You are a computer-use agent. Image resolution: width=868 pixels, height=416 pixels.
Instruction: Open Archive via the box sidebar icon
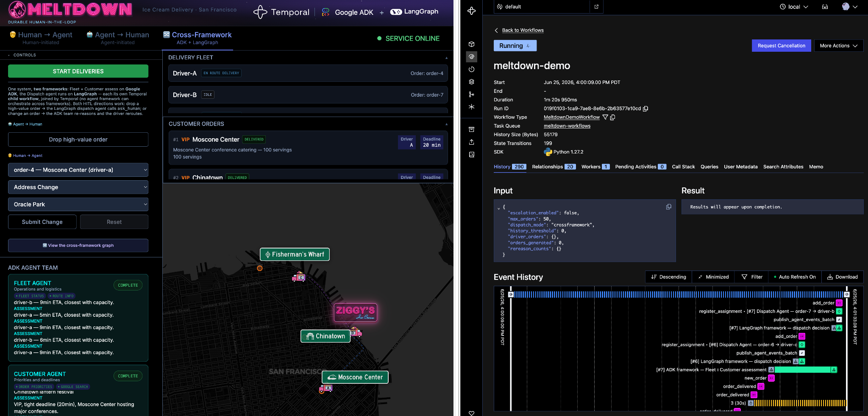coord(471,129)
